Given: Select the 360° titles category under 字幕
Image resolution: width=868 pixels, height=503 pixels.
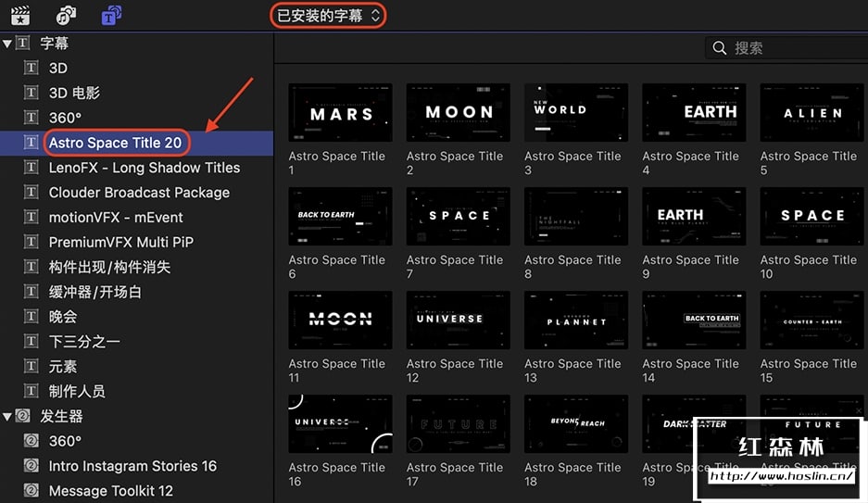Looking at the screenshot, I should (x=65, y=118).
